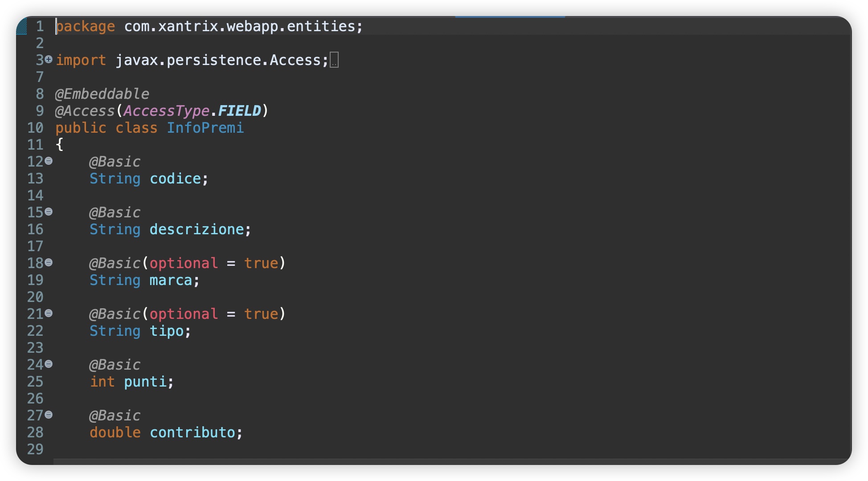Collapse the @Basic fold at line 12
Viewport: 868px width, 481px height.
[49, 161]
